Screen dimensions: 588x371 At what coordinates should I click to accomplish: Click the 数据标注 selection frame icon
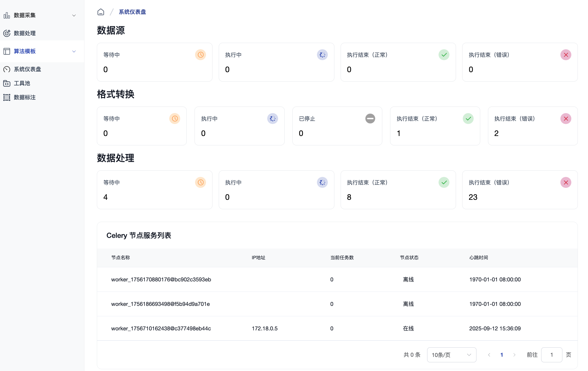[7, 97]
